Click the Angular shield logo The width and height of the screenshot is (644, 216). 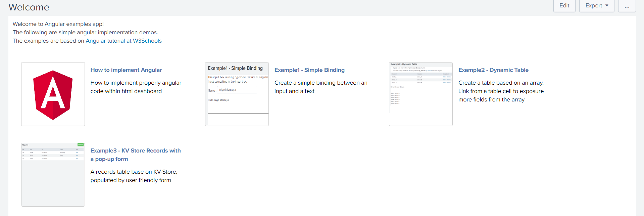pyautogui.click(x=53, y=94)
